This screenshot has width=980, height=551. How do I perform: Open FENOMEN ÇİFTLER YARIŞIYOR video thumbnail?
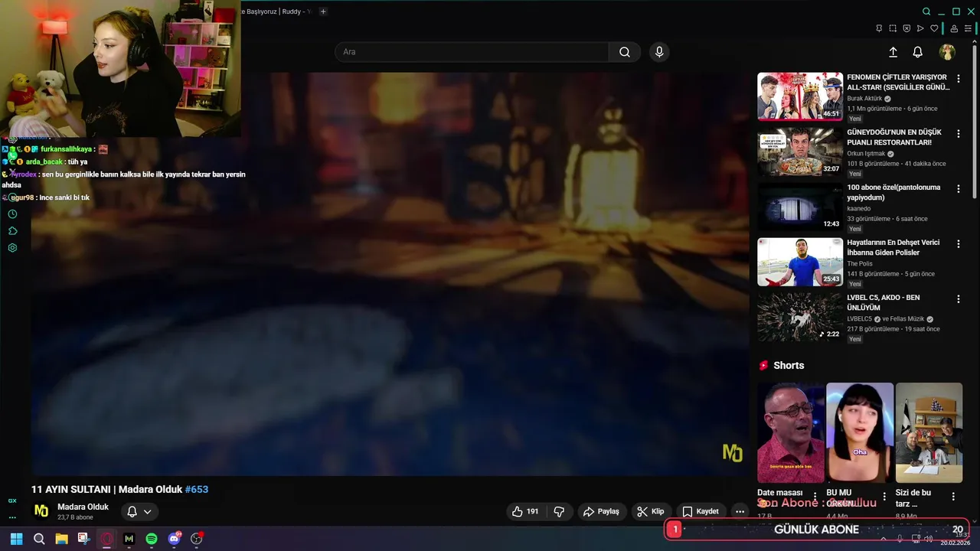click(x=800, y=96)
